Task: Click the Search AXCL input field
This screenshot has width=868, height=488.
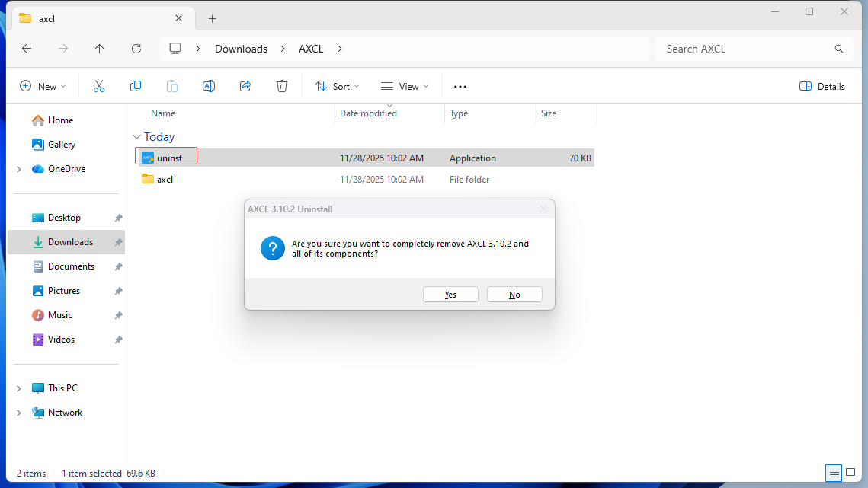Action: pyautogui.click(x=745, y=49)
